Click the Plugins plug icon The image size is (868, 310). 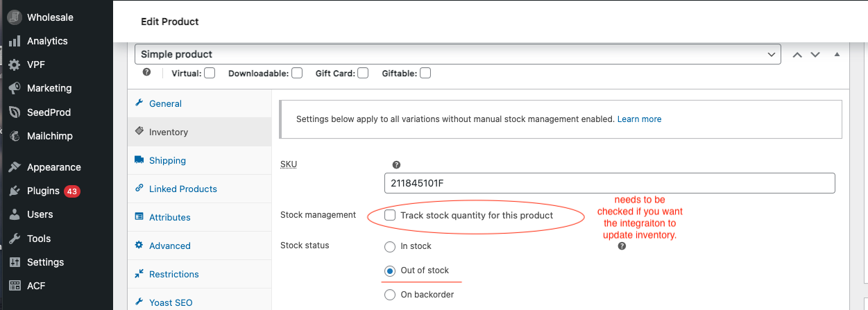click(x=15, y=191)
